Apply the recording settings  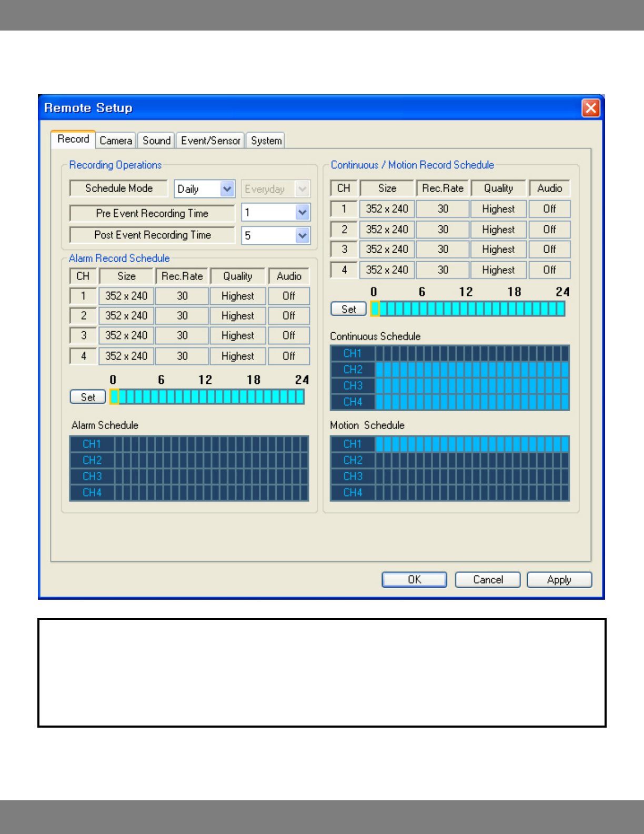(x=559, y=580)
